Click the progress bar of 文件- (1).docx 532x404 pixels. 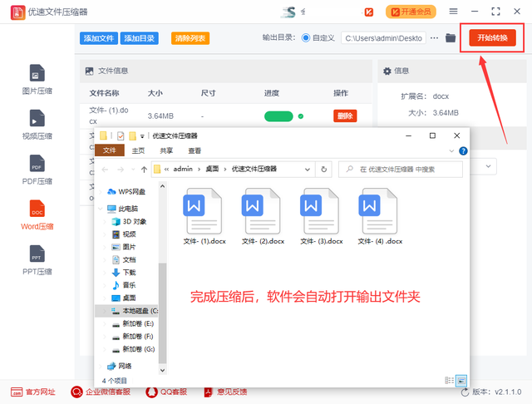[278, 116]
